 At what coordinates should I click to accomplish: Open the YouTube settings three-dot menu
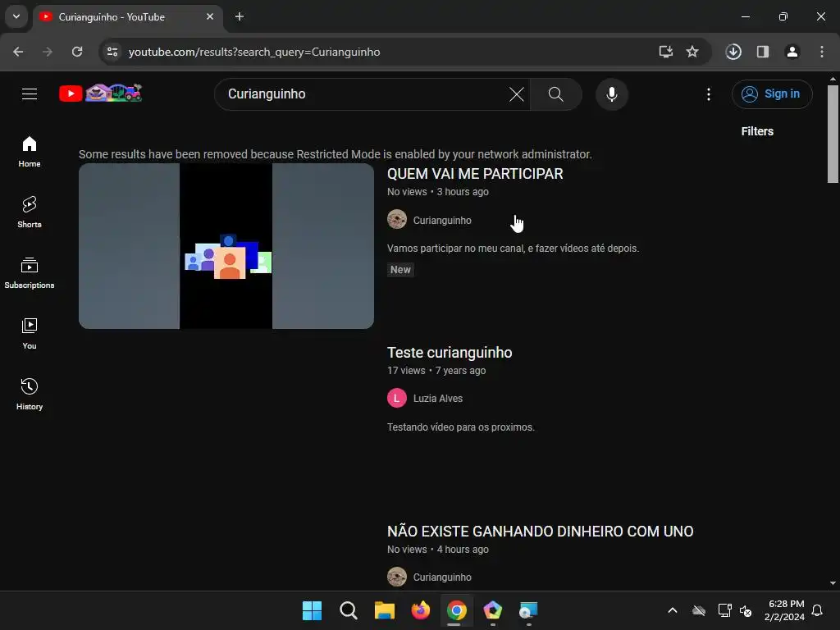coord(708,94)
